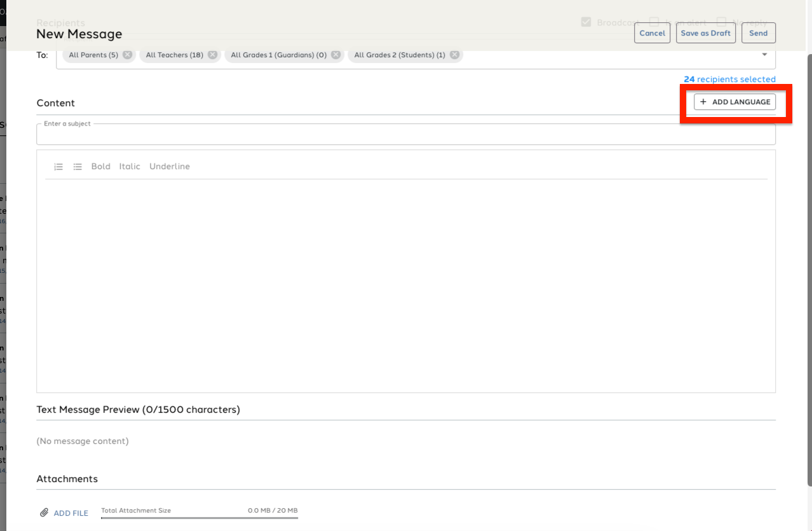The width and height of the screenshot is (812, 531).
Task: Click the Add Language button
Action: [734, 102]
